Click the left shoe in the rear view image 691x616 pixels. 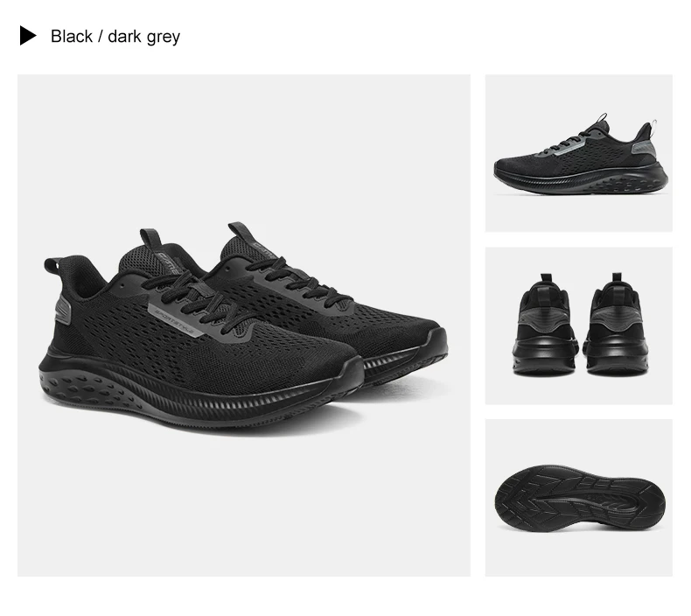point(545,325)
